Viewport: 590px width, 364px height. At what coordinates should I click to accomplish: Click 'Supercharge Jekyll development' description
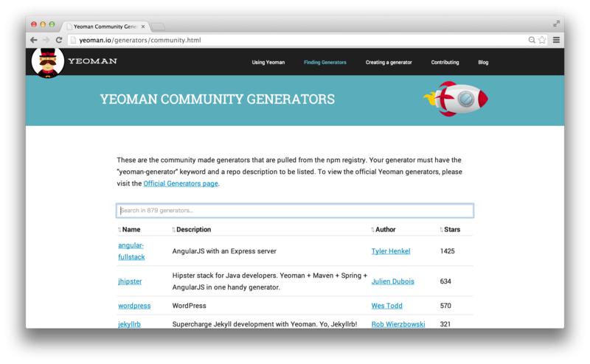(265, 324)
